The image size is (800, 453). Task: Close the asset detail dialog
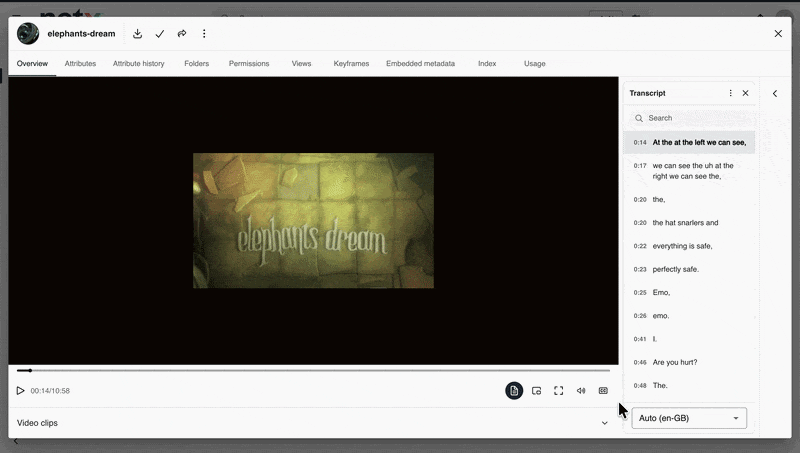(778, 34)
